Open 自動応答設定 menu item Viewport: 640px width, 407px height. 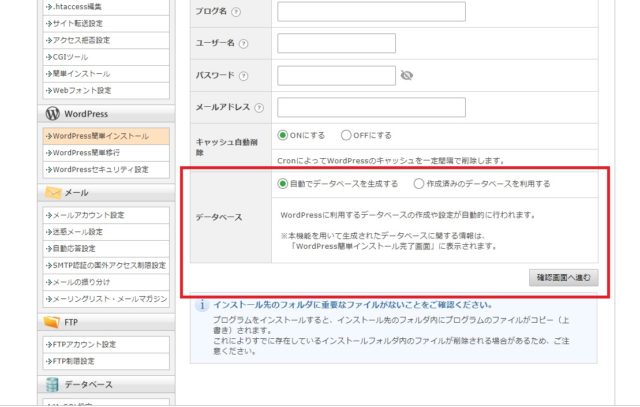tap(106, 249)
